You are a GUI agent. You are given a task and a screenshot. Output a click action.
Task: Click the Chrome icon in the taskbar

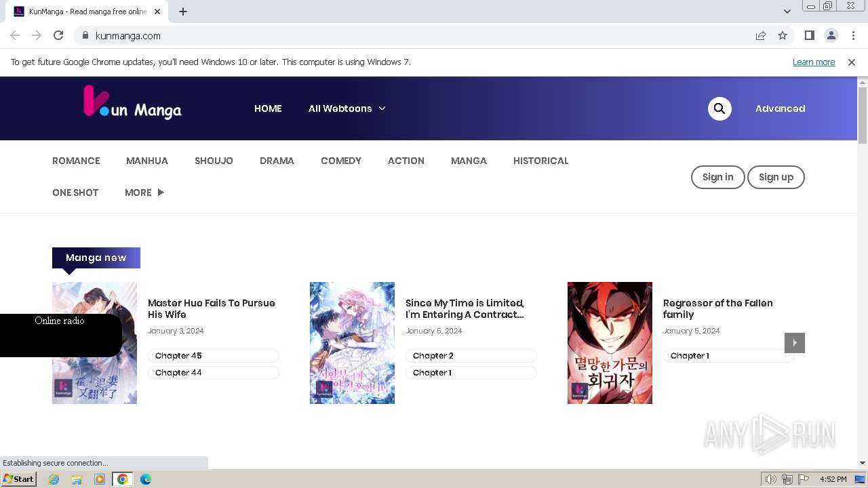[123, 479]
